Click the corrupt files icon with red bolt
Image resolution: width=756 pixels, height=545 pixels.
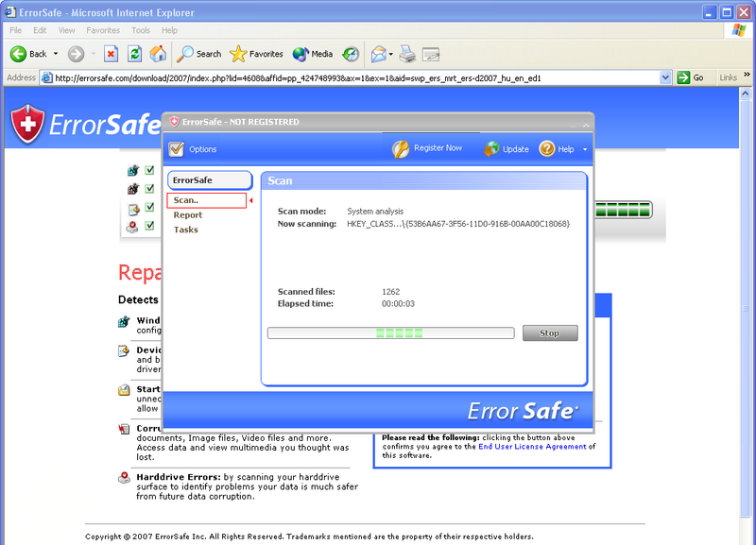click(124, 429)
